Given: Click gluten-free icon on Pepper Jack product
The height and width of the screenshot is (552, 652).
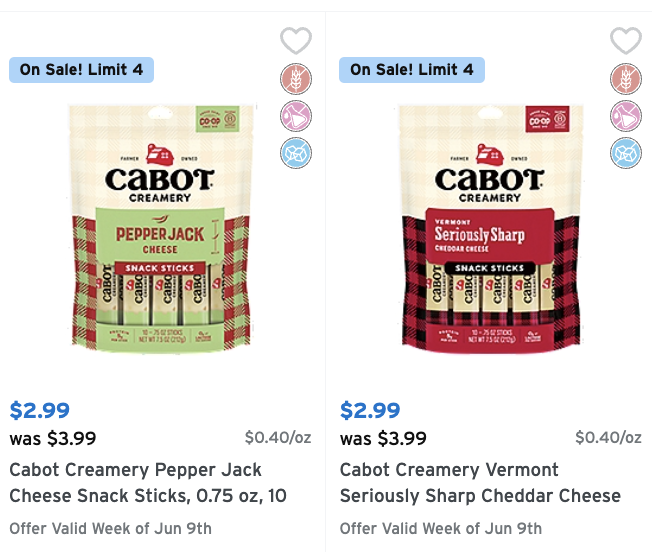Looking at the screenshot, I should pos(296,79).
